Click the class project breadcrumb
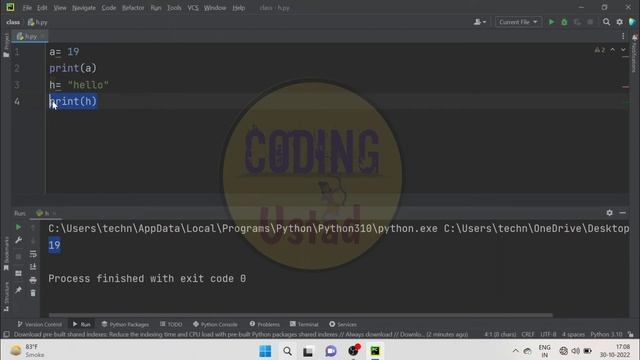 pyautogui.click(x=13, y=22)
